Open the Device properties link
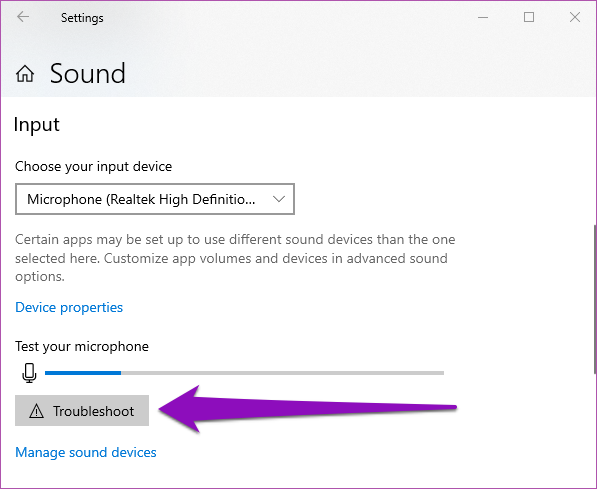 pyautogui.click(x=69, y=307)
